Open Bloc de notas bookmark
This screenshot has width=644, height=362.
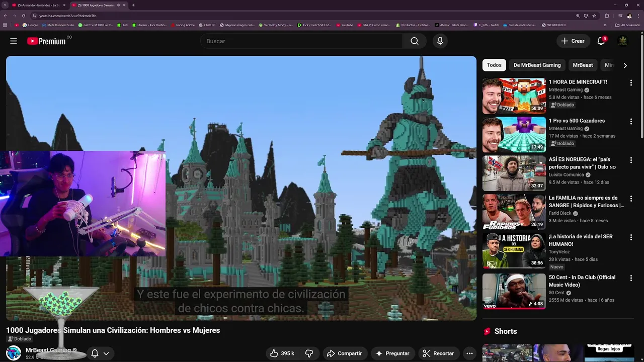click(519, 25)
